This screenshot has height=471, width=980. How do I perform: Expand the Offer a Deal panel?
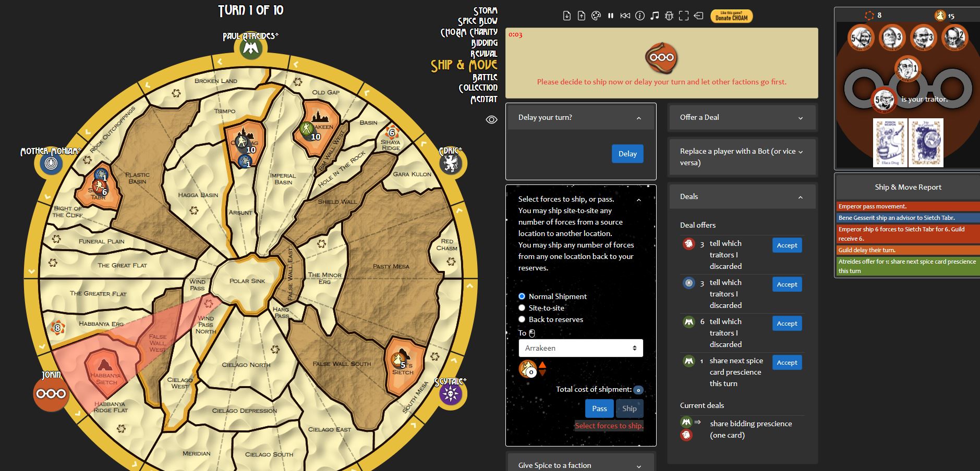point(800,118)
